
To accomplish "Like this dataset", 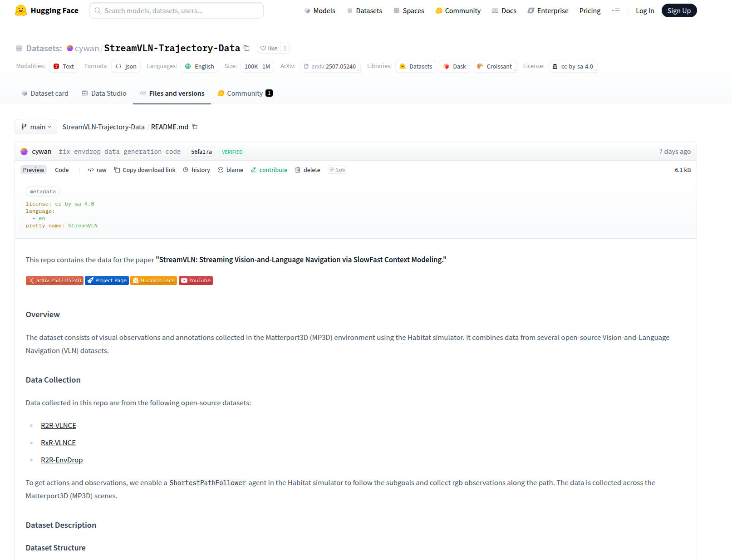I will [x=269, y=48].
